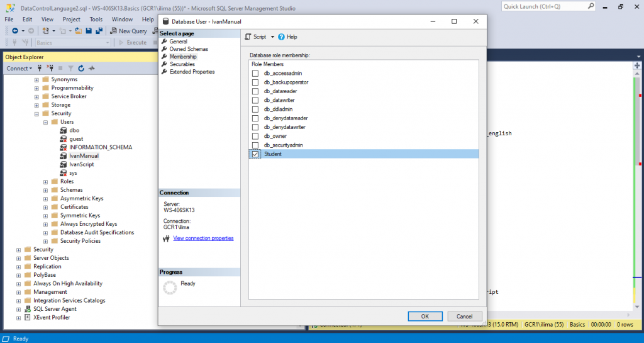Viewport: 644px width, 343px height.
Task: Expand the Schemas tree node
Action: click(45, 190)
